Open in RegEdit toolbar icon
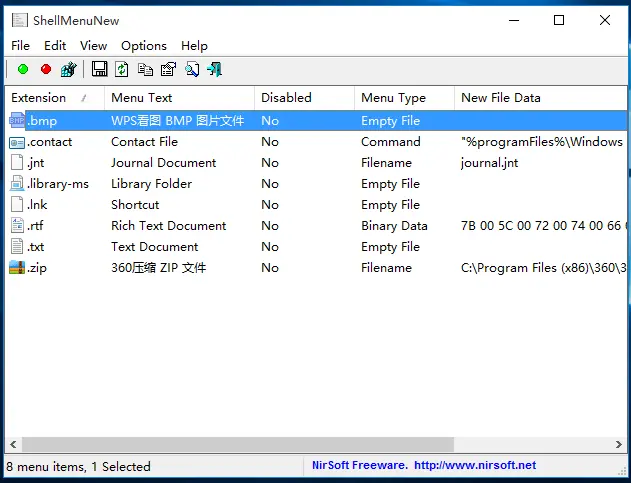The width and height of the screenshot is (631, 483). tap(68, 69)
